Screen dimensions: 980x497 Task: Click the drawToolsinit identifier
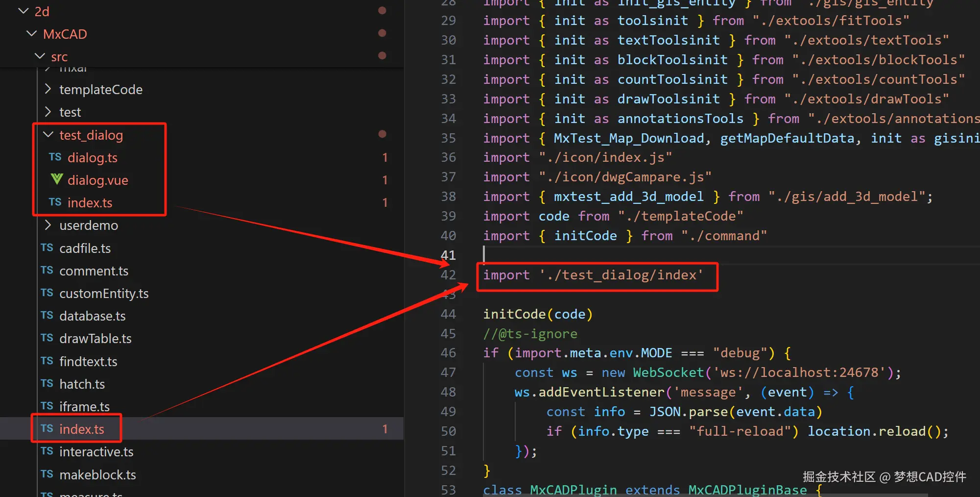point(669,99)
